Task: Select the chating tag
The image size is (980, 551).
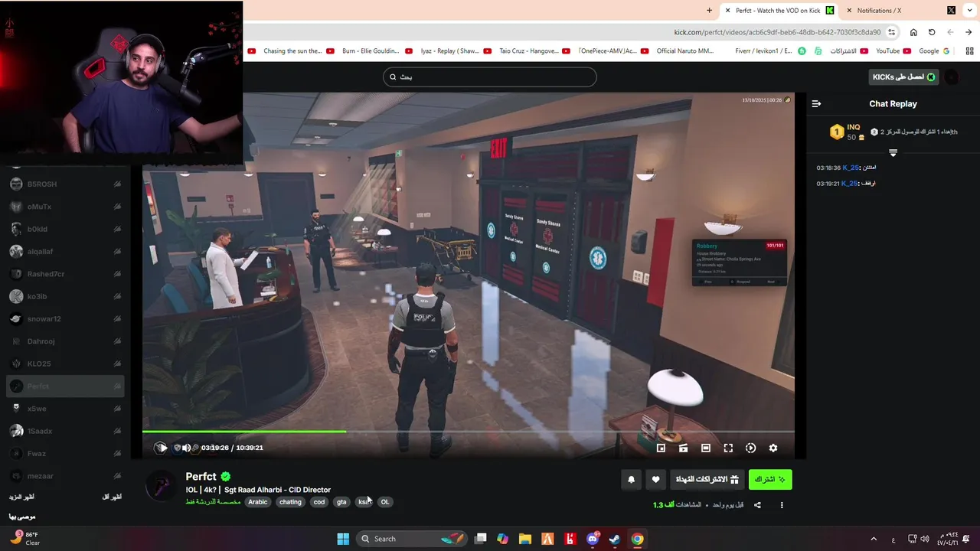Action: (290, 502)
